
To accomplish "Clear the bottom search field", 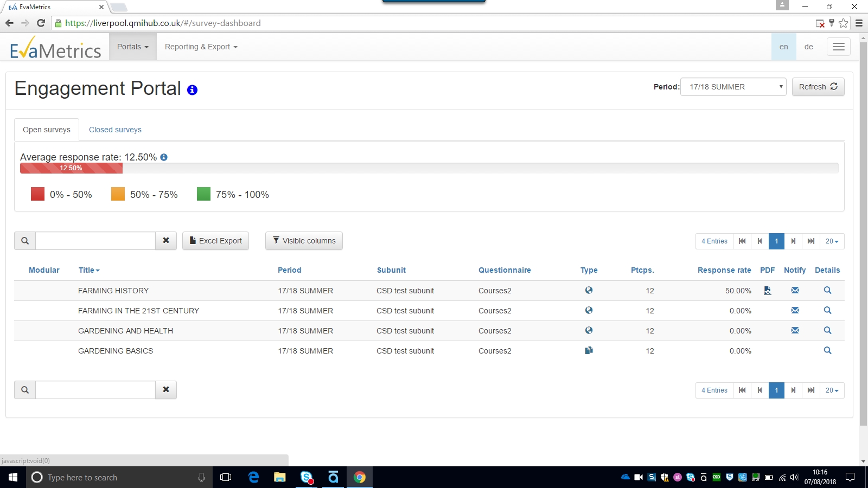I will [166, 390].
